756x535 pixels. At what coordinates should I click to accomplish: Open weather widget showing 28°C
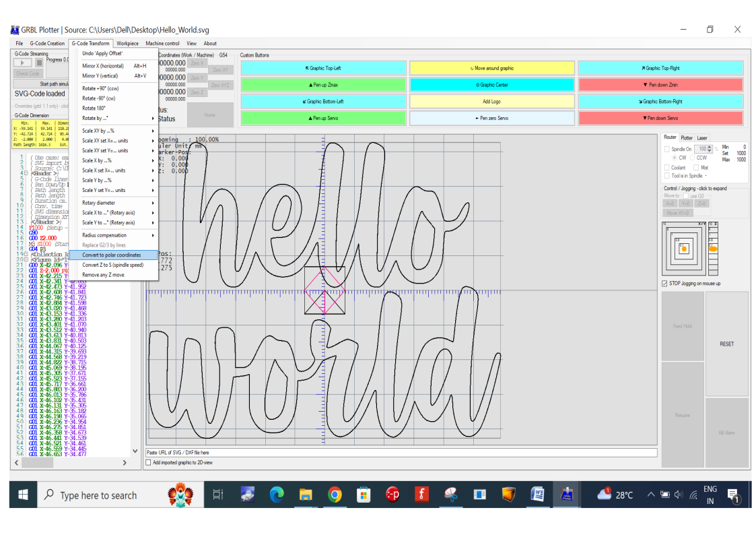(x=615, y=495)
